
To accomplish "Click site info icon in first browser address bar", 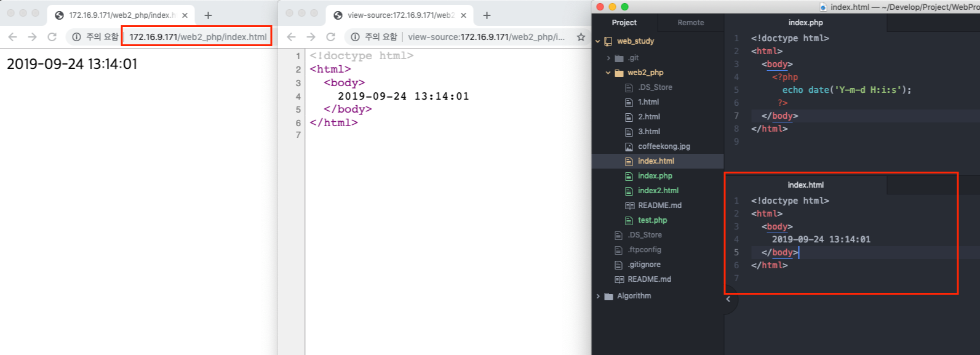I will (x=76, y=37).
